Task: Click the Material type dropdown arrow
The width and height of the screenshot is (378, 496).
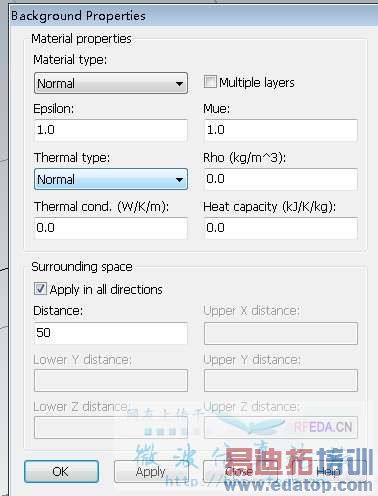Action: [x=179, y=84]
